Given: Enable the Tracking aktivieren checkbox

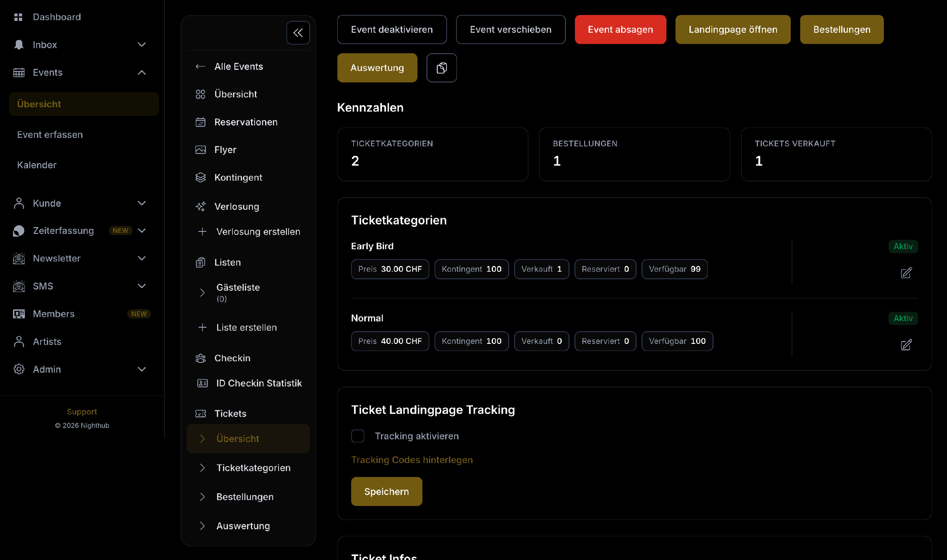Looking at the screenshot, I should coord(357,436).
